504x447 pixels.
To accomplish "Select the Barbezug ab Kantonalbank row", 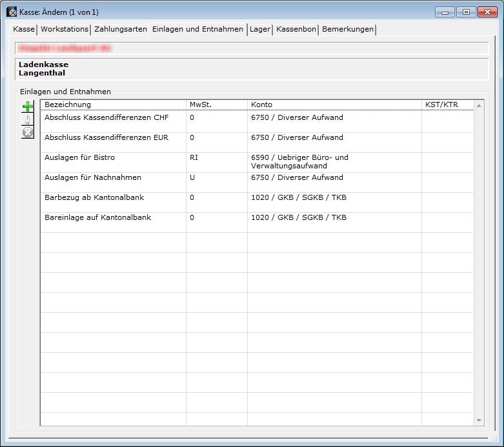I will click(x=96, y=198).
